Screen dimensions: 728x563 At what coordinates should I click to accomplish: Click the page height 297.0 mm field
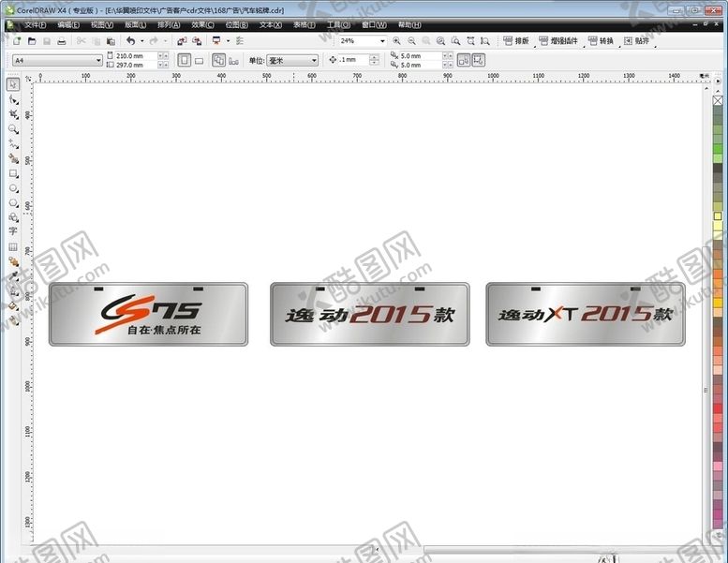(136, 65)
